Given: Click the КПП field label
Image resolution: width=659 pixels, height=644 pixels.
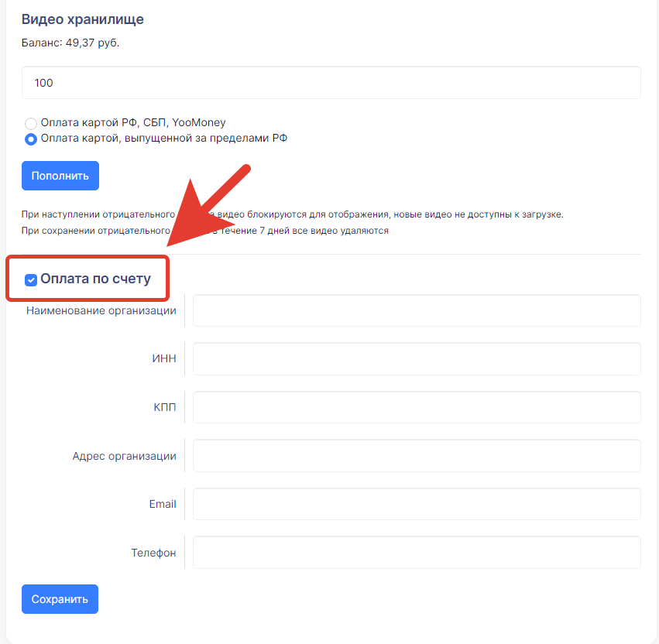Looking at the screenshot, I should [x=165, y=407].
